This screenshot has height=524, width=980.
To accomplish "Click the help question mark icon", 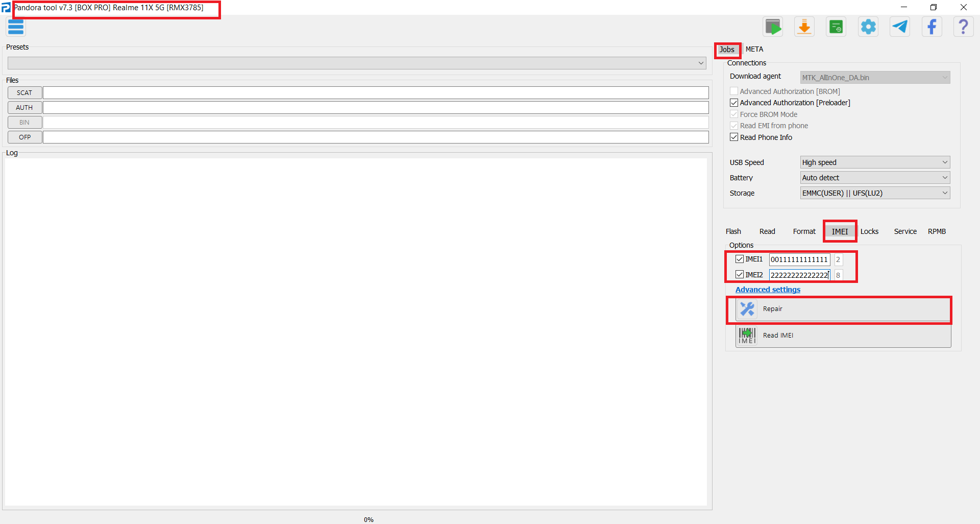I will [x=963, y=27].
